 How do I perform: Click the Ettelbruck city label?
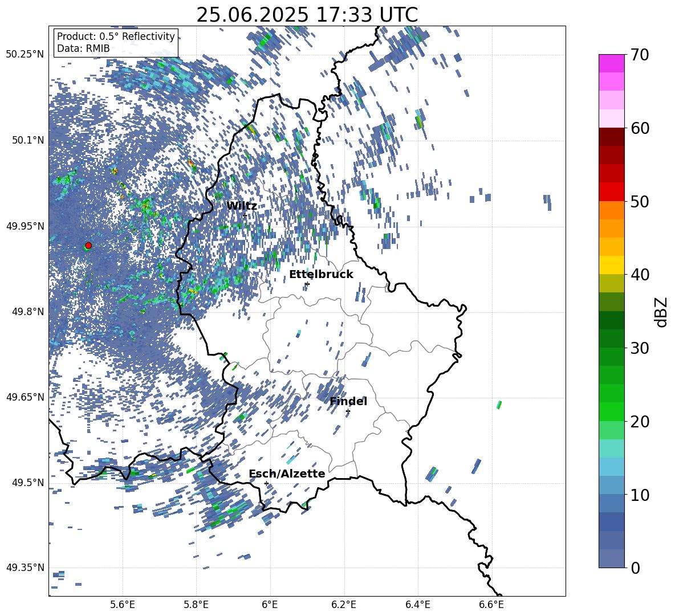click(x=321, y=275)
